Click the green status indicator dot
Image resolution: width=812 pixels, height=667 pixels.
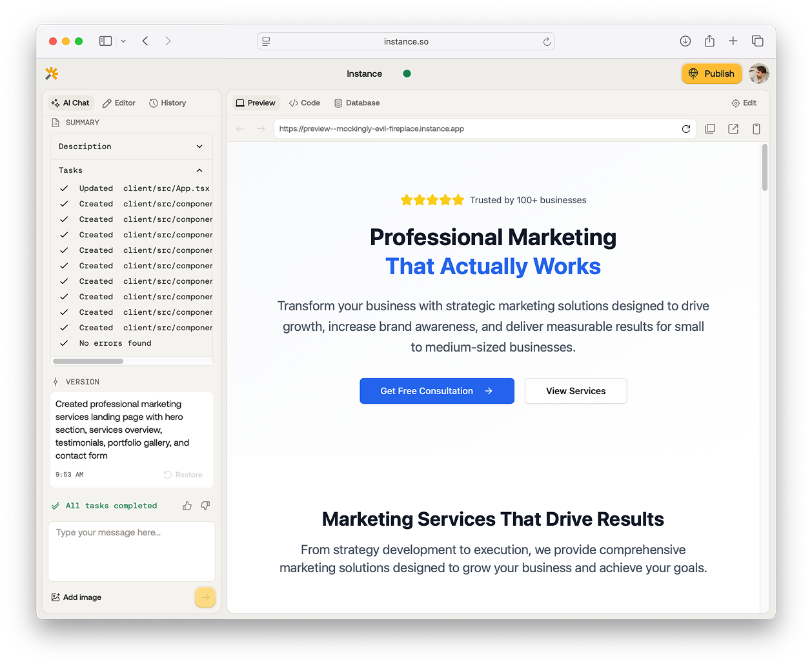[407, 74]
